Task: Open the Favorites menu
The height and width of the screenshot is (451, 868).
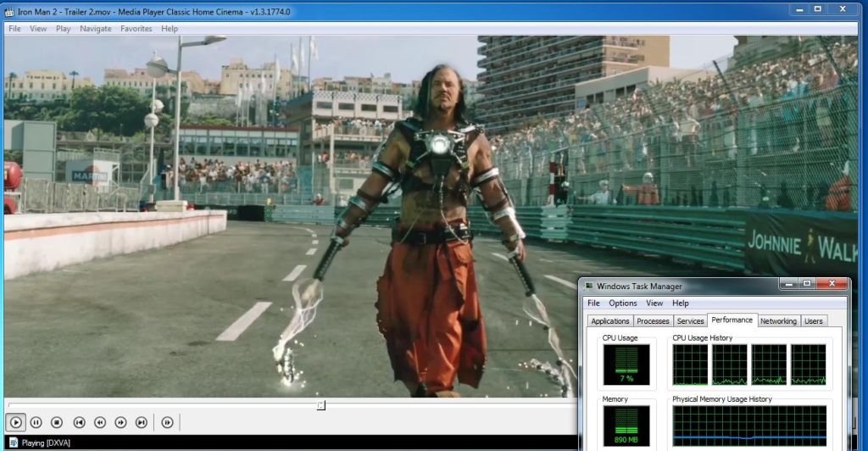Action: (136, 29)
